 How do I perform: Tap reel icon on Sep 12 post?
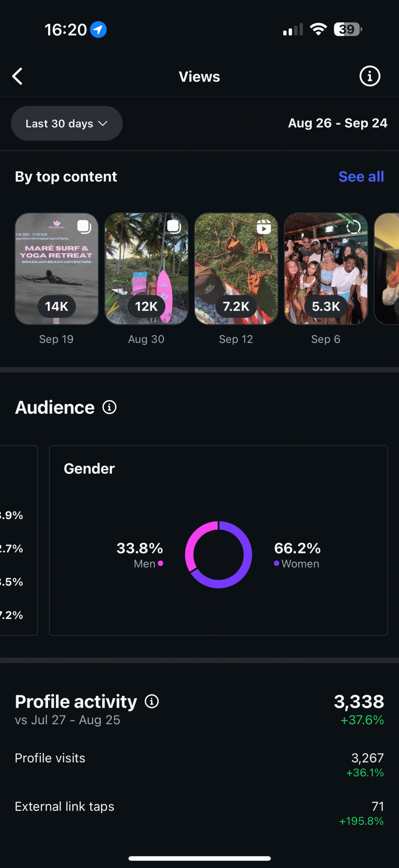(264, 227)
